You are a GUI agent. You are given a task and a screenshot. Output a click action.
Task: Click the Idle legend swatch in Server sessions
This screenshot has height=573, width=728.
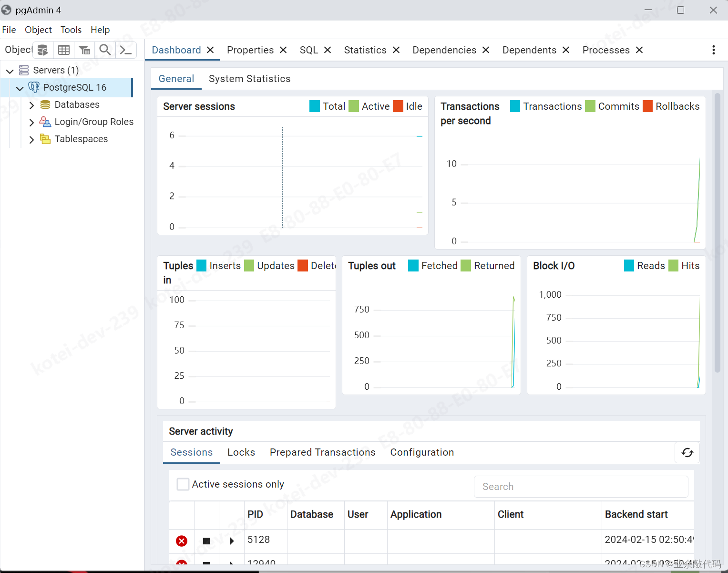click(x=398, y=106)
